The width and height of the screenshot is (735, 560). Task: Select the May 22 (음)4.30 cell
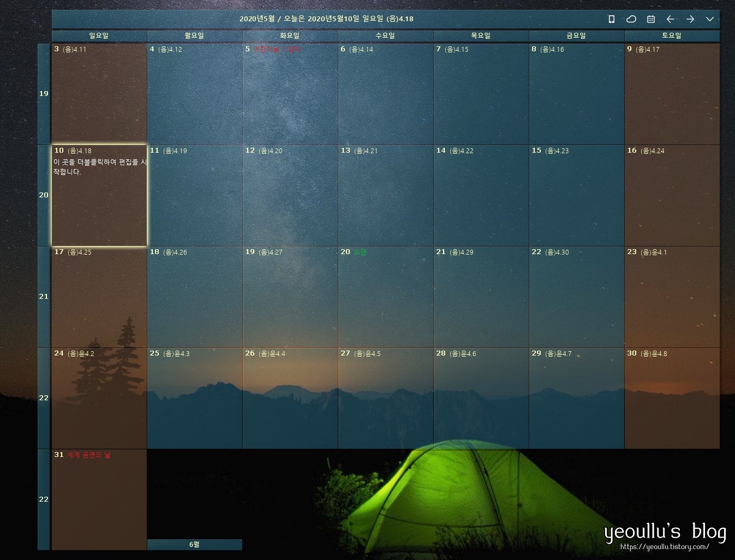(x=577, y=297)
